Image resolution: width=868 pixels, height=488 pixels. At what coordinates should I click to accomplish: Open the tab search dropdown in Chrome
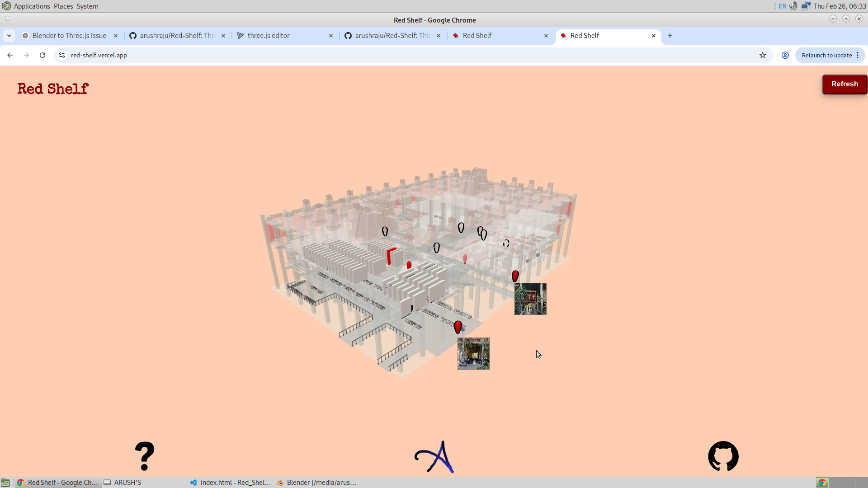point(9,35)
